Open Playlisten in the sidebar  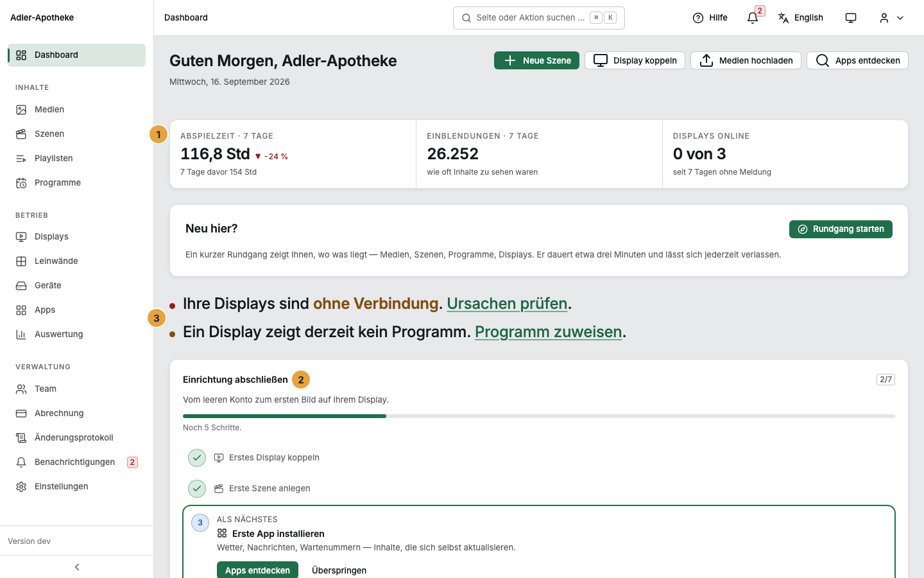coord(77,158)
